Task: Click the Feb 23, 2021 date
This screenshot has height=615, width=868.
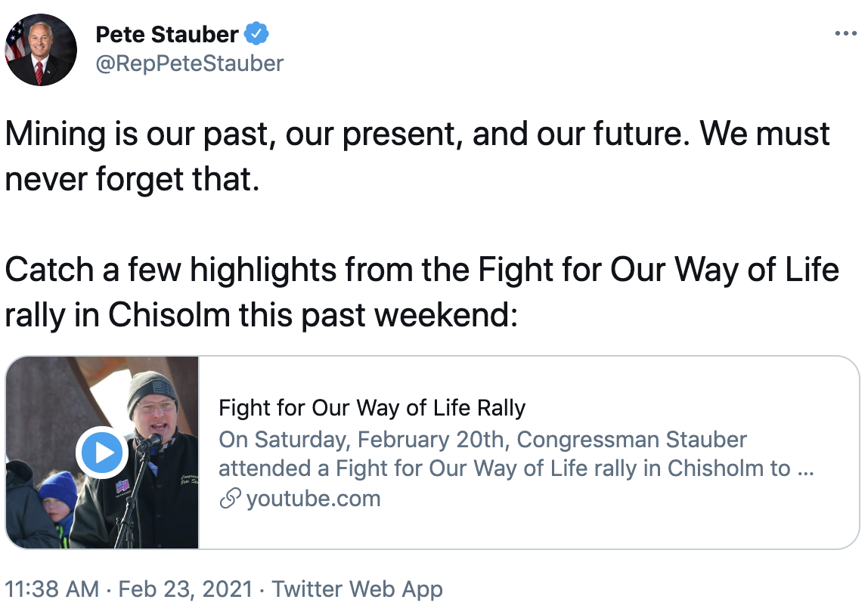Action: pyautogui.click(x=185, y=589)
